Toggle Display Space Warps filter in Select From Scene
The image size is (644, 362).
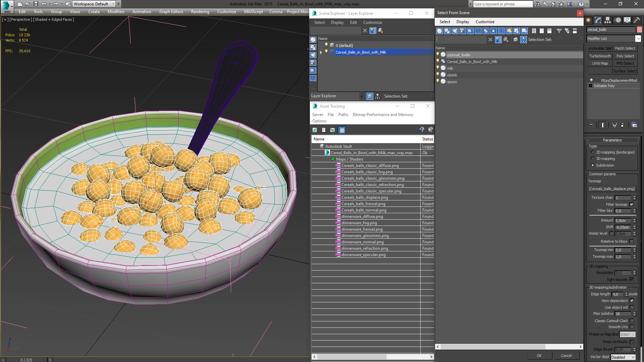pyautogui.click(x=478, y=31)
